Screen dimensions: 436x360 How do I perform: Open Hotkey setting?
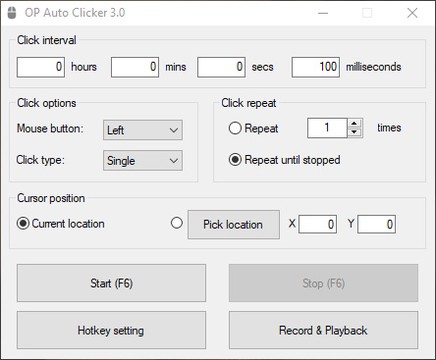[111, 330]
